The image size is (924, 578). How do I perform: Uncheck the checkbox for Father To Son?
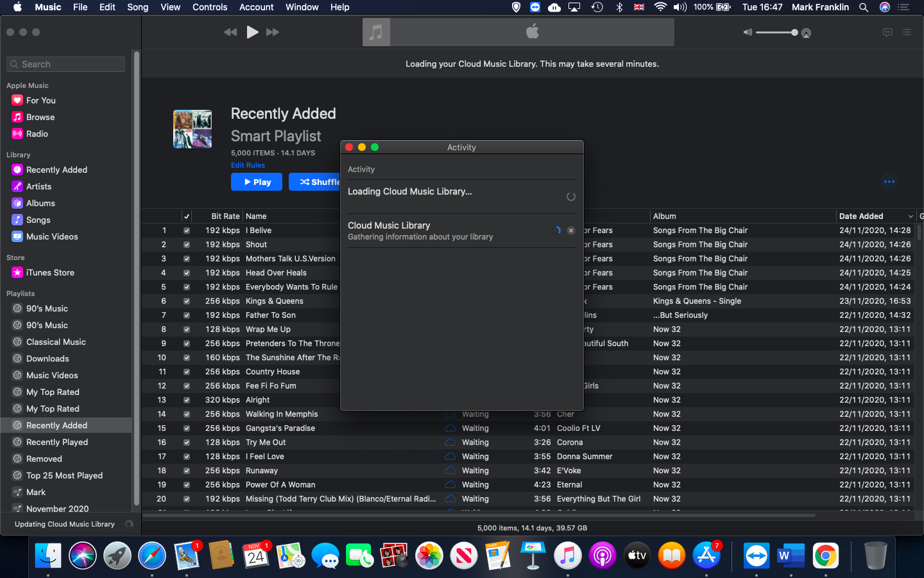point(187,315)
